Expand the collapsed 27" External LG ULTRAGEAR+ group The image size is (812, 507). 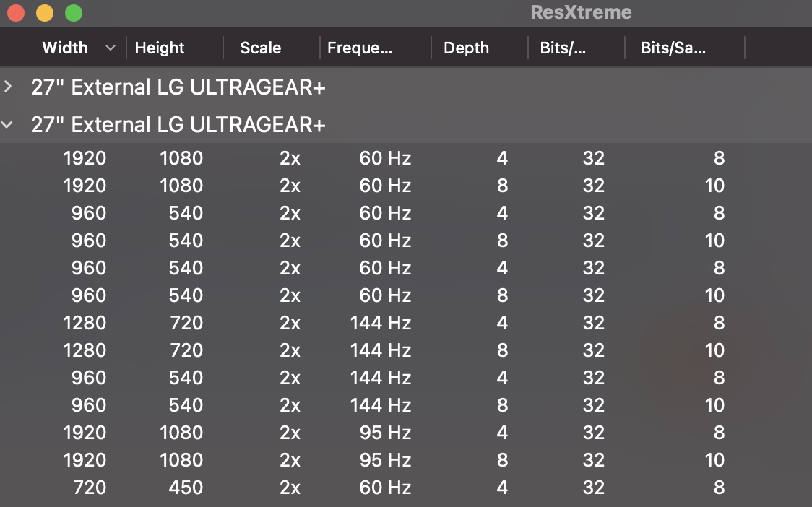pyautogui.click(x=8, y=87)
